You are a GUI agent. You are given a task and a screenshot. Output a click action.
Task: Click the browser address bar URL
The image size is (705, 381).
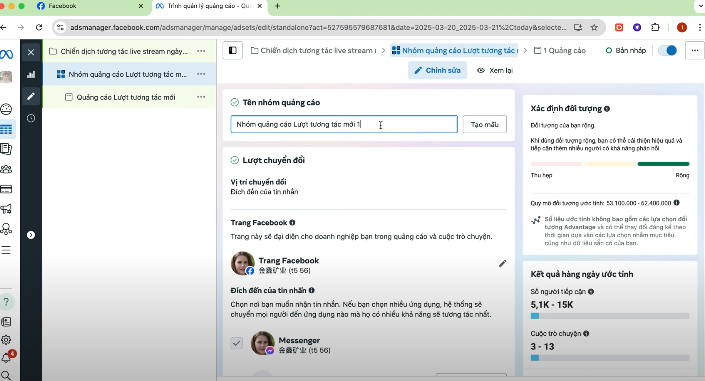click(318, 27)
